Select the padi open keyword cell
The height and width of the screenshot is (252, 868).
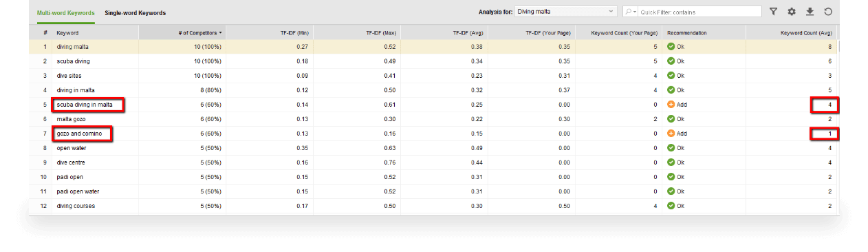click(96, 177)
